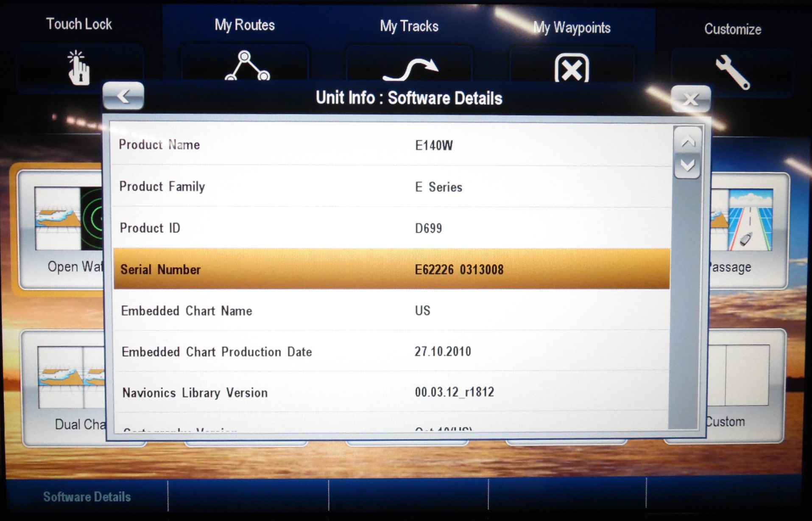
Task: Tap the Touch Lock label
Action: (79, 24)
